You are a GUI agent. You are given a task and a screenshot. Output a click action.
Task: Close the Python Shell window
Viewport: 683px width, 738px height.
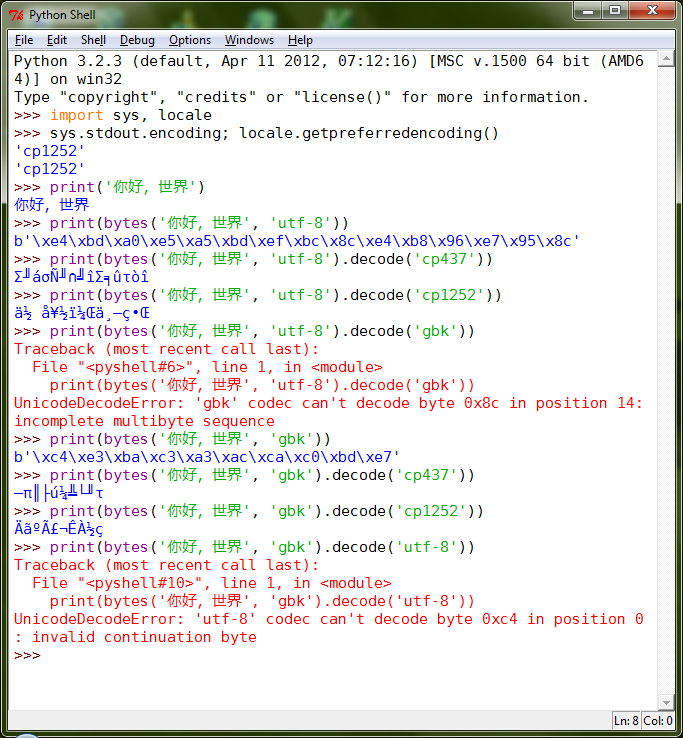(x=652, y=10)
